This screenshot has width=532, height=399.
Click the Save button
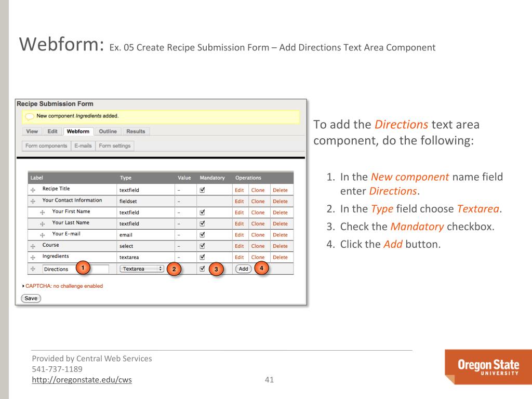[x=31, y=298]
